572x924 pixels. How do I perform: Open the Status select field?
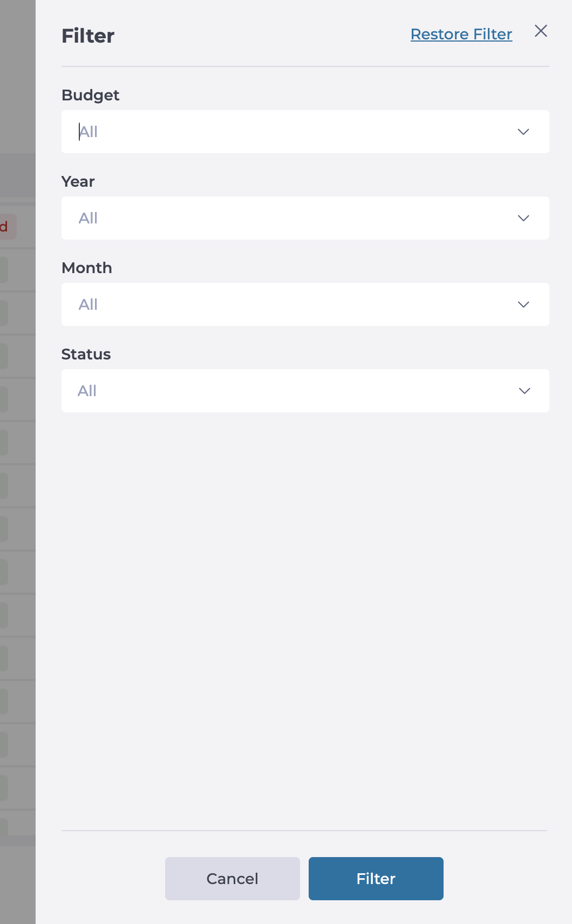tap(305, 391)
